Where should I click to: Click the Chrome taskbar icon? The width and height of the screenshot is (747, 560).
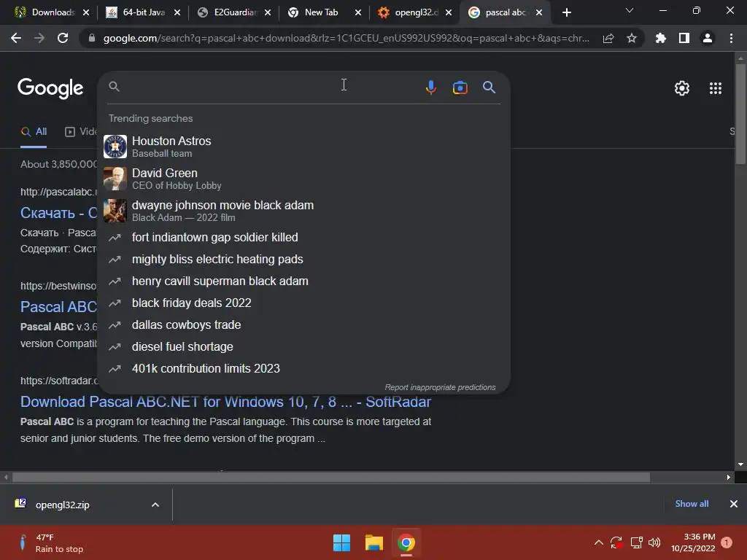406,542
